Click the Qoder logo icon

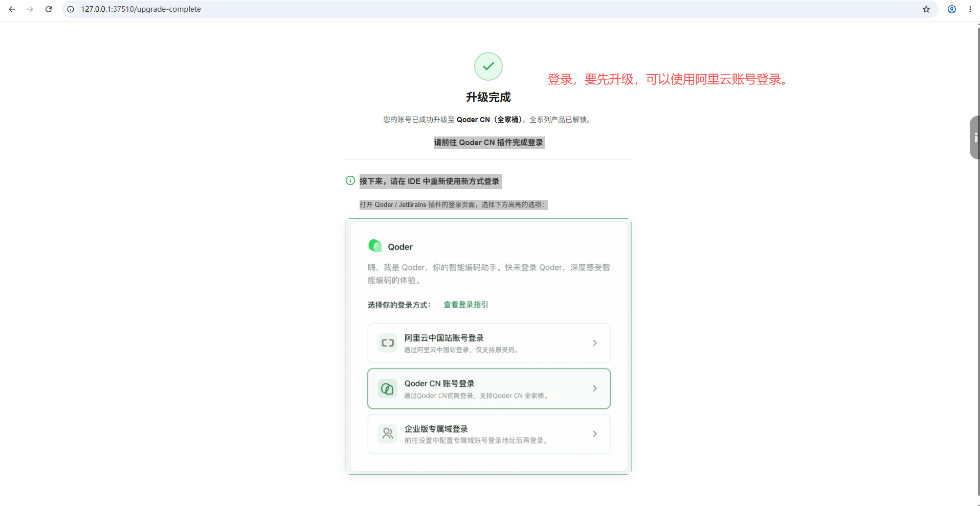click(375, 246)
